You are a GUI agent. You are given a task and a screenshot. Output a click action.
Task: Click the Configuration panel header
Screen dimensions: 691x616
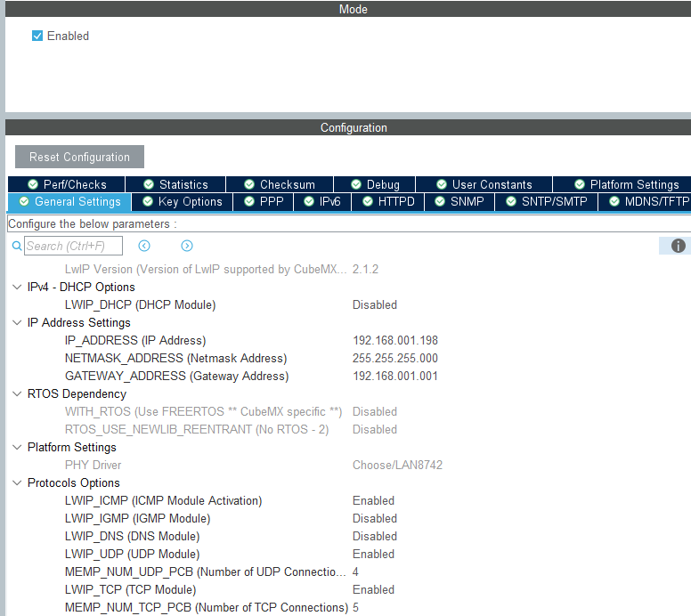tap(348, 127)
